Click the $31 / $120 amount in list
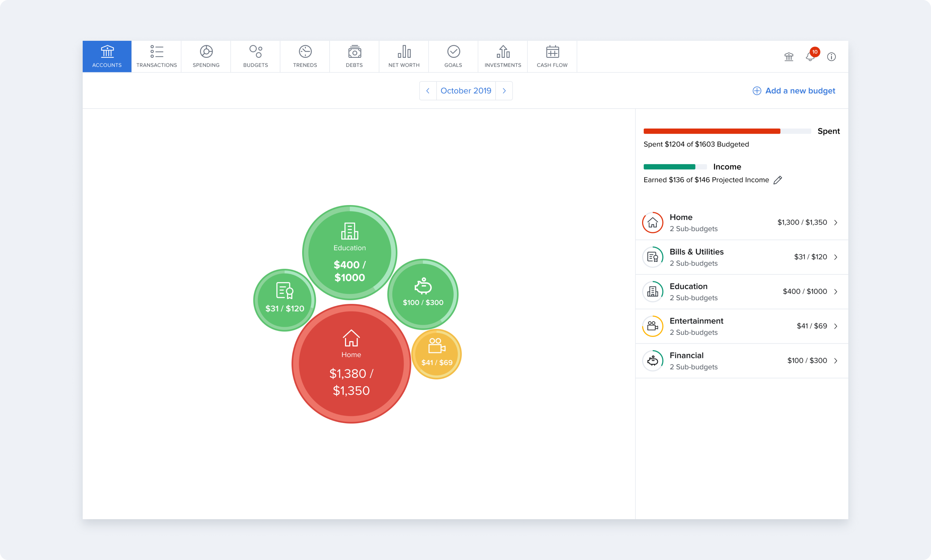The height and width of the screenshot is (560, 931). pos(810,257)
